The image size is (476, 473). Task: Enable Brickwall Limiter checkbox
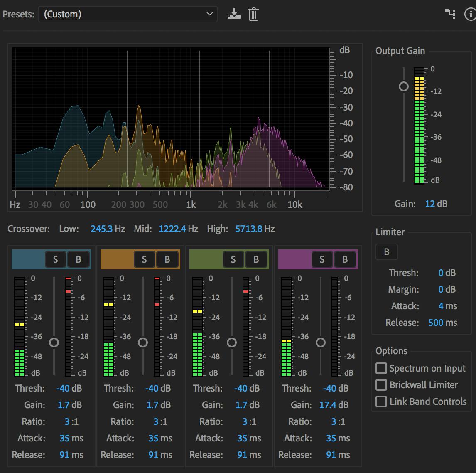(381, 385)
